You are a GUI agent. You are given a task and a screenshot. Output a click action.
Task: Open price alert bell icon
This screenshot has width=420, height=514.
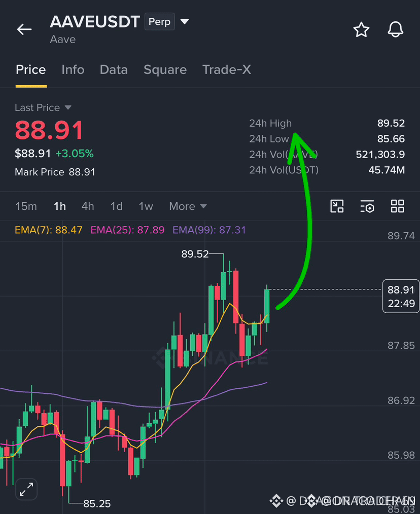click(x=395, y=29)
